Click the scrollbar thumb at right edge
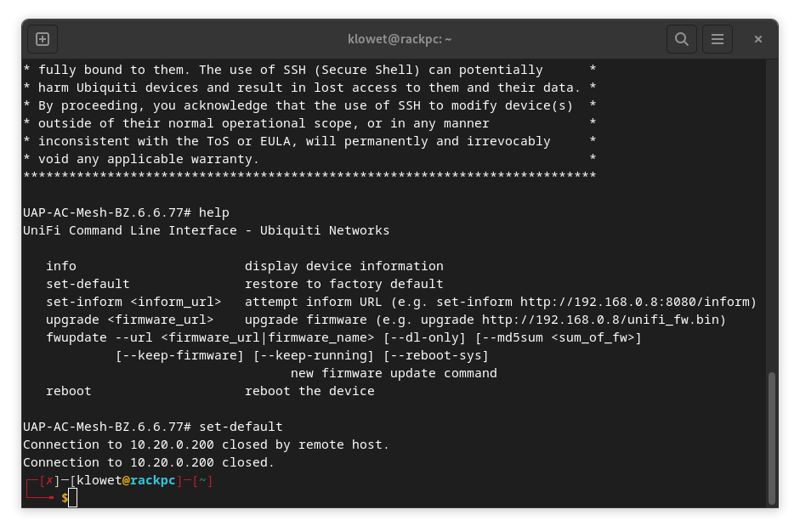This screenshot has height=532, width=800. 771,438
